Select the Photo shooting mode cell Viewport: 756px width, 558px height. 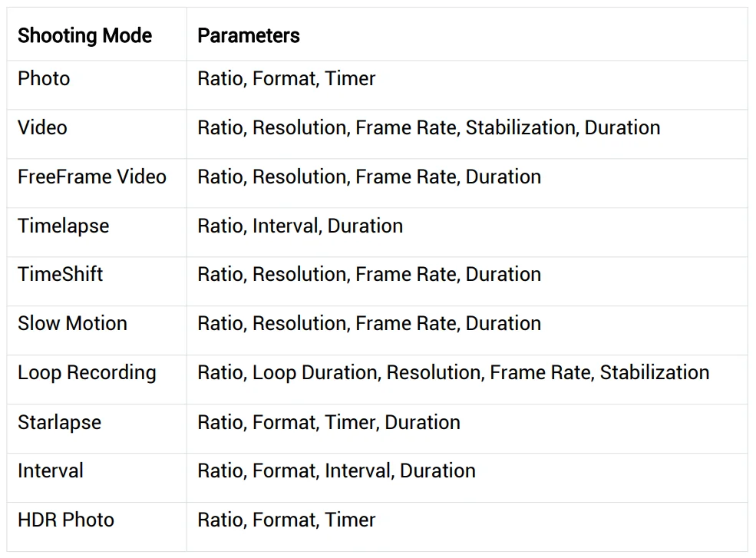click(x=44, y=79)
